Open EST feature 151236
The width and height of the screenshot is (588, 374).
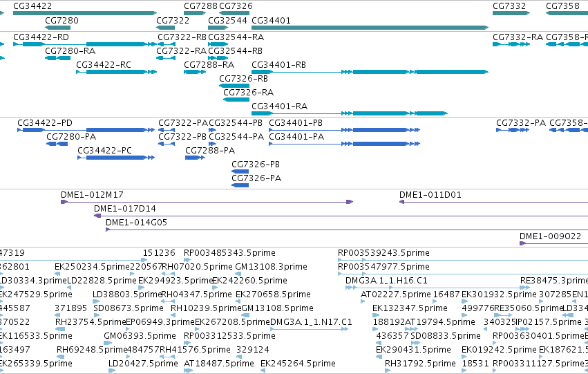click(144, 260)
